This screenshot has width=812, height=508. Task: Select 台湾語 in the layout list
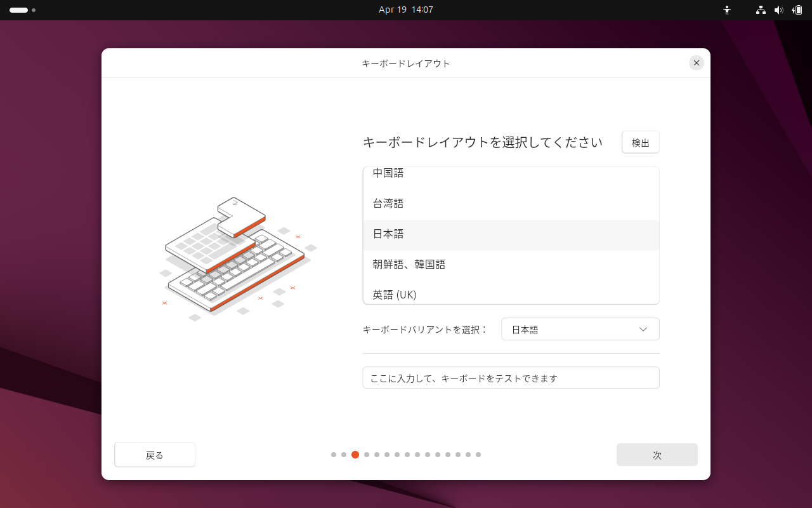pos(511,204)
